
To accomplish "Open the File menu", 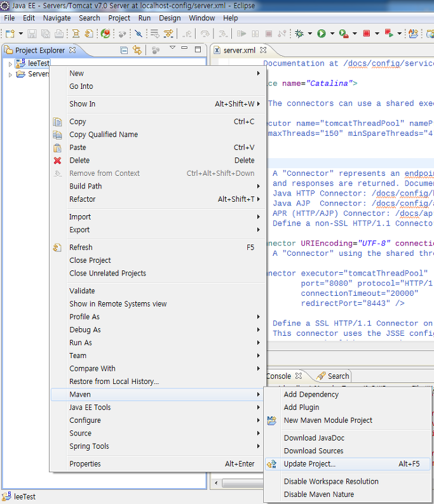I will point(10,18).
